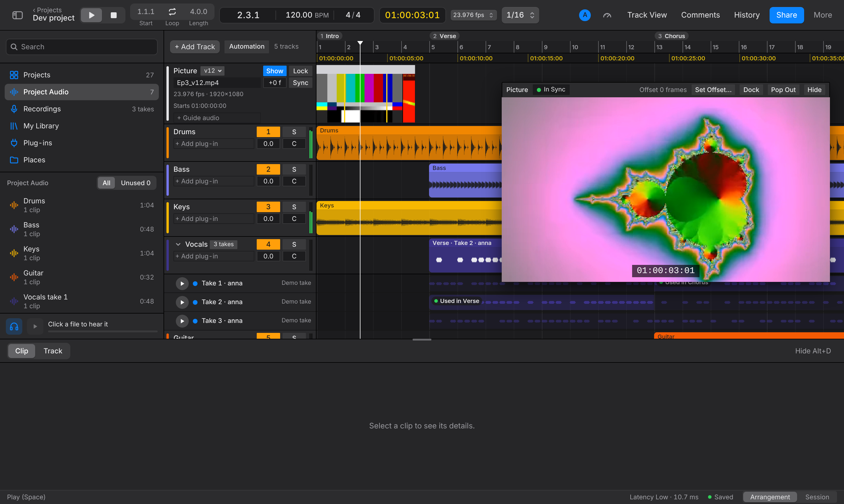Open the blue user avatar A
Screen dimensions: 844x504
[585, 15]
